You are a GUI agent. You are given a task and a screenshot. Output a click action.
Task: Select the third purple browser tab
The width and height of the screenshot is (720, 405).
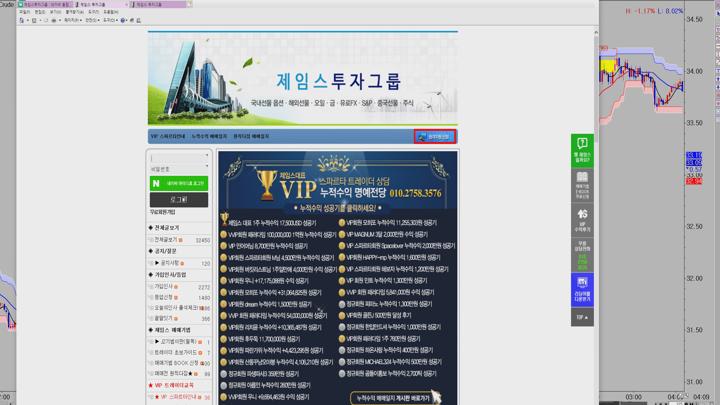coord(159,4)
